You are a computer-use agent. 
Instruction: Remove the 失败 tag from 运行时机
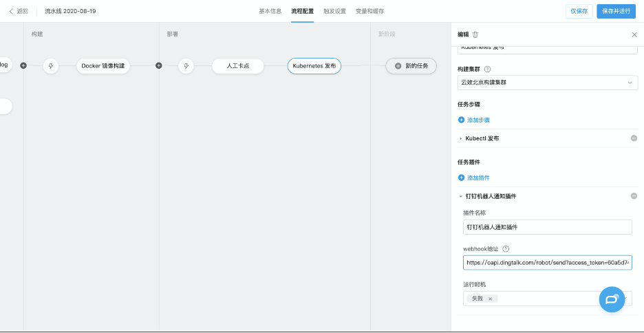[490, 299]
